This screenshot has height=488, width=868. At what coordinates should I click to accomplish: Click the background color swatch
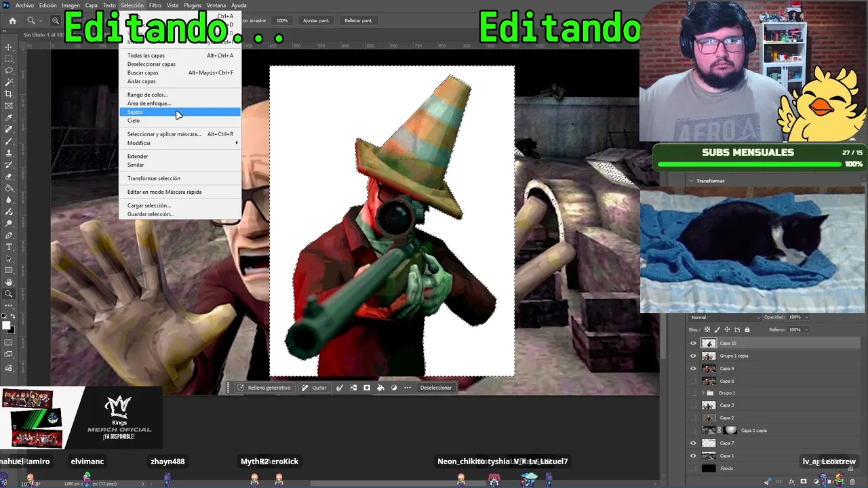point(12,330)
